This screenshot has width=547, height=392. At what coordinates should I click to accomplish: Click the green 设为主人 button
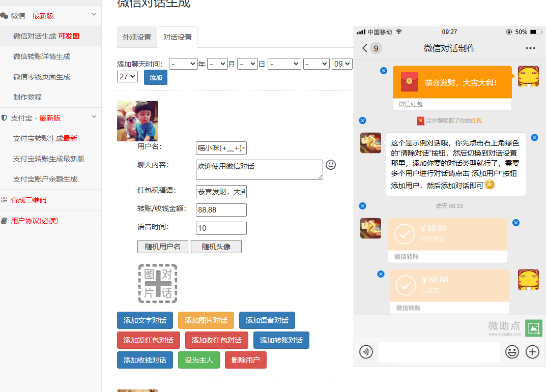[x=199, y=360]
